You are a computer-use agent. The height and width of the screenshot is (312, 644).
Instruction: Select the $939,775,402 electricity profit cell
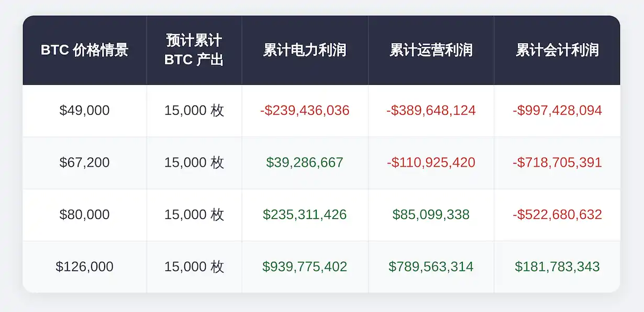[305, 267]
